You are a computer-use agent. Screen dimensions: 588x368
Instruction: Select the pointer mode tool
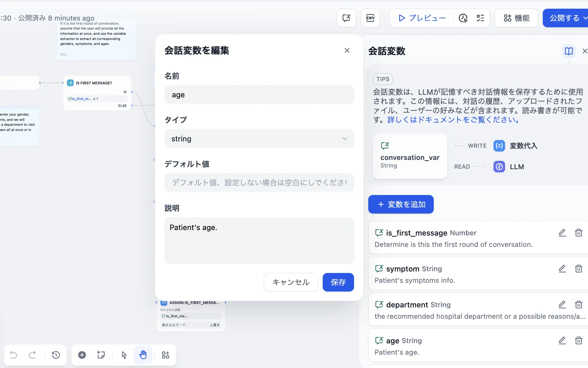pos(124,355)
